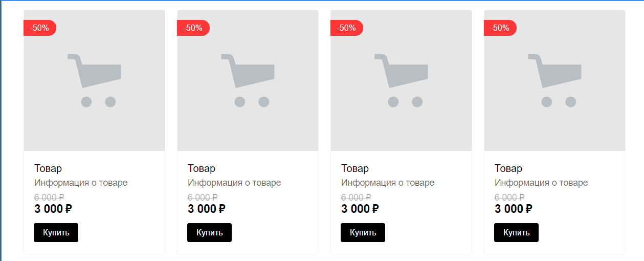Open the fourth Товар title link
This screenshot has width=644, height=261.
[x=508, y=168]
